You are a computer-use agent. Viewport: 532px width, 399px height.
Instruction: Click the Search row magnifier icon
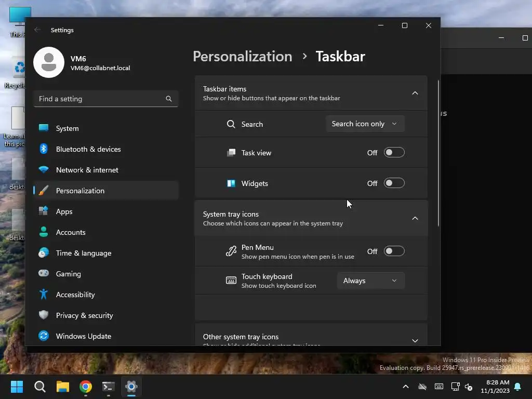(x=231, y=124)
